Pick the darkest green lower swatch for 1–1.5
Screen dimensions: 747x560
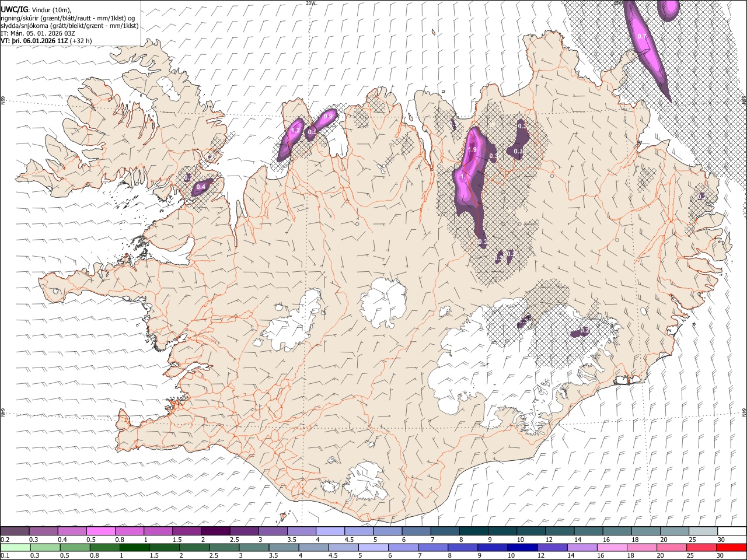click(x=134, y=547)
